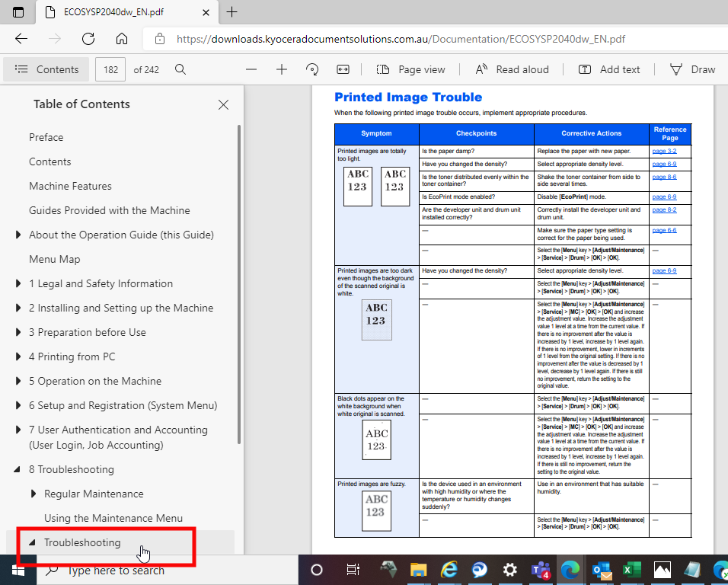Switch to Page view layout
This screenshot has width=728, height=585.
pyautogui.click(x=411, y=69)
